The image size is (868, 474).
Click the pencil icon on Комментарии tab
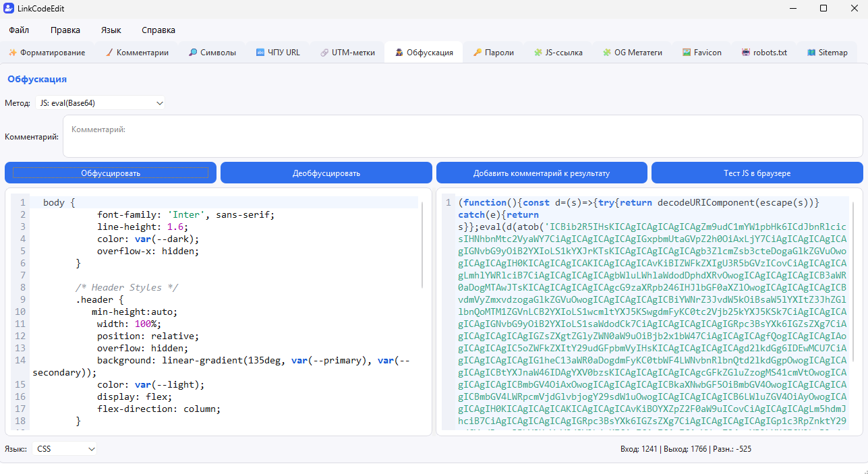tap(109, 53)
